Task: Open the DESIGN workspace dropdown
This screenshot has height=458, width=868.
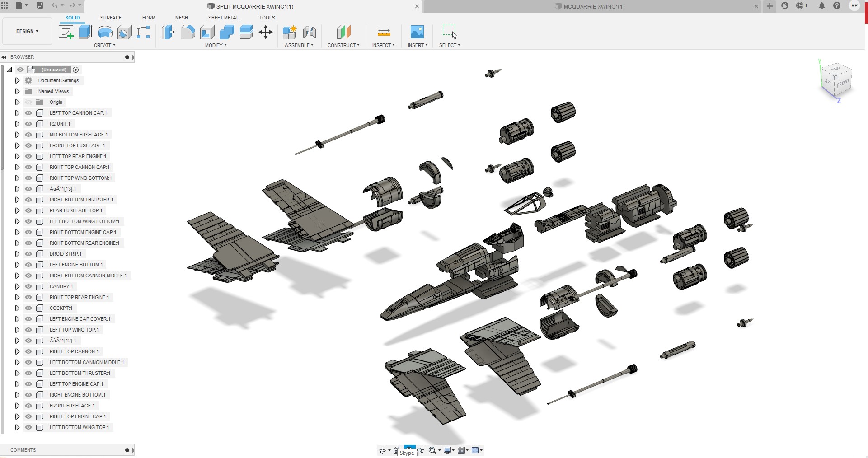Action: pos(27,31)
